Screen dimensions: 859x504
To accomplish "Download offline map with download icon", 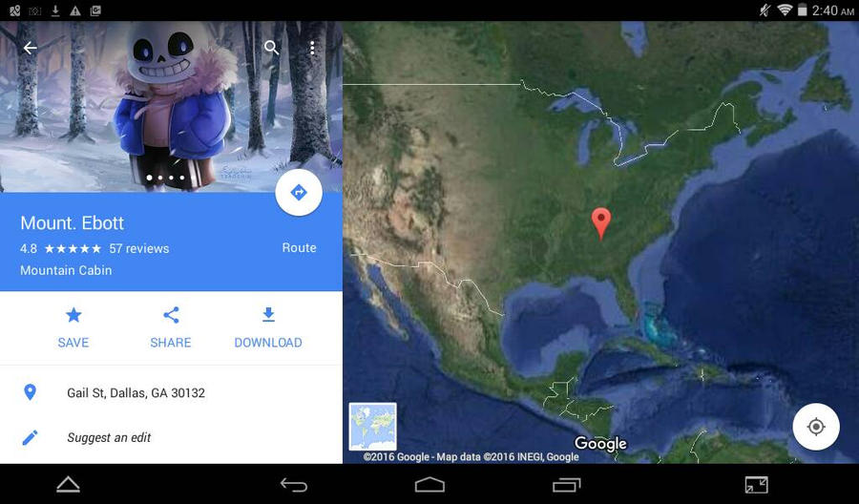I will click(268, 327).
